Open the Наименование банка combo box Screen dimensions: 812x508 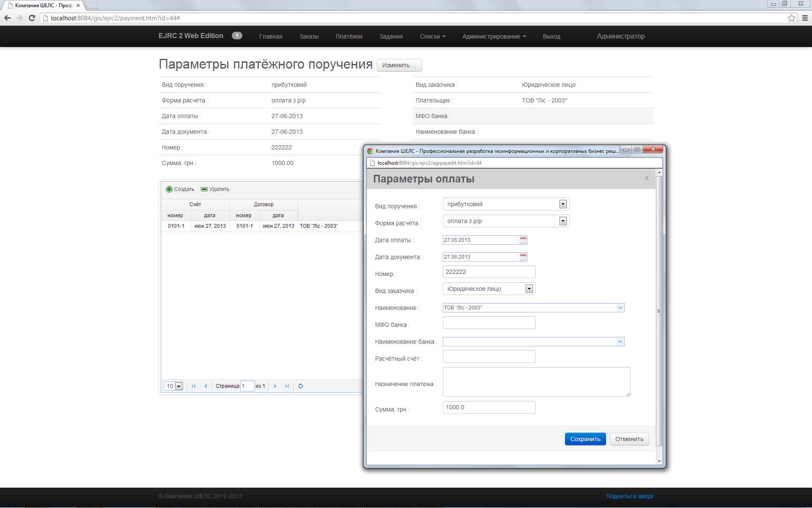620,342
